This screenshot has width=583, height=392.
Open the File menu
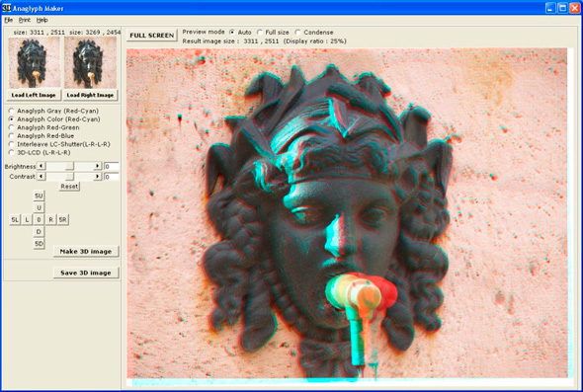tap(9, 20)
